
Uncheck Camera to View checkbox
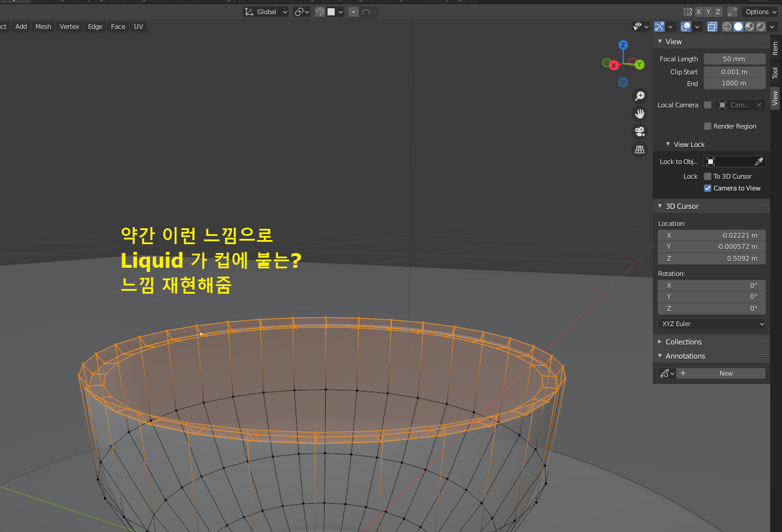(x=708, y=188)
